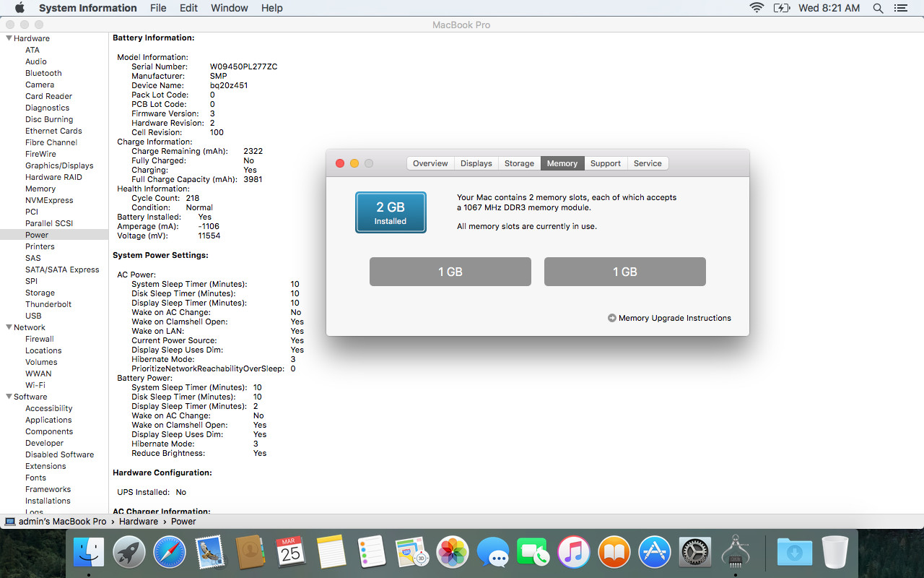Click the 2 GB Installed badge
924x578 pixels.
[x=391, y=212]
